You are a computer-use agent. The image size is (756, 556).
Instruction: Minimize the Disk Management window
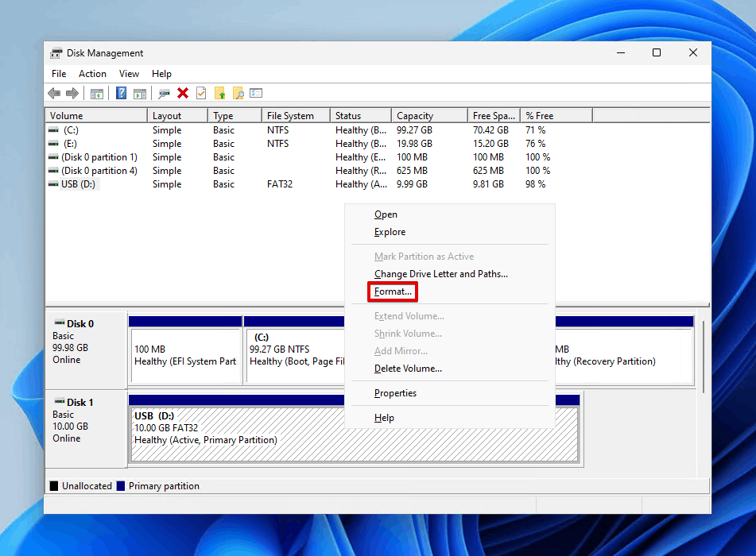pyautogui.click(x=621, y=52)
